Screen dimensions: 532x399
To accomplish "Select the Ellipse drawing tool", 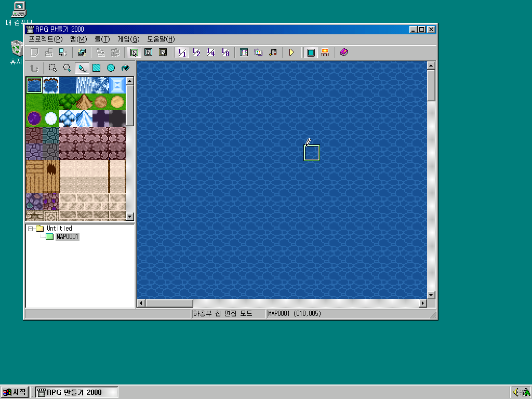I will pos(111,68).
